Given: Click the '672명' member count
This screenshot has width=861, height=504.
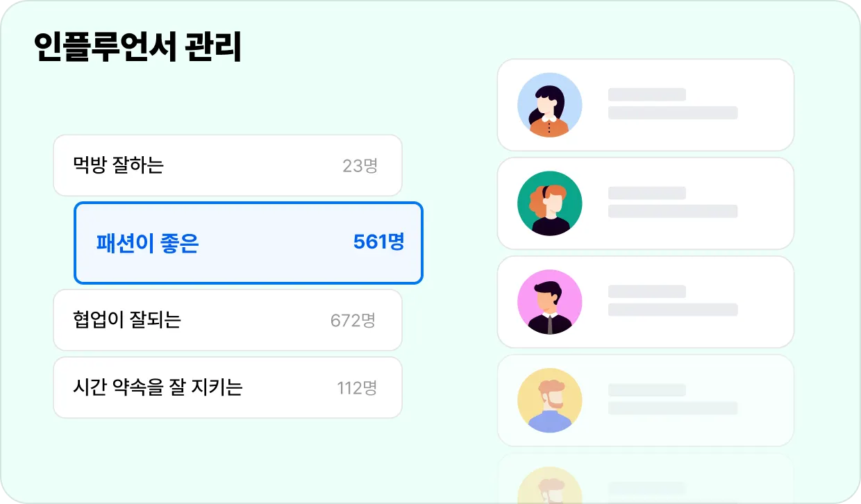Looking at the screenshot, I should (x=353, y=320).
